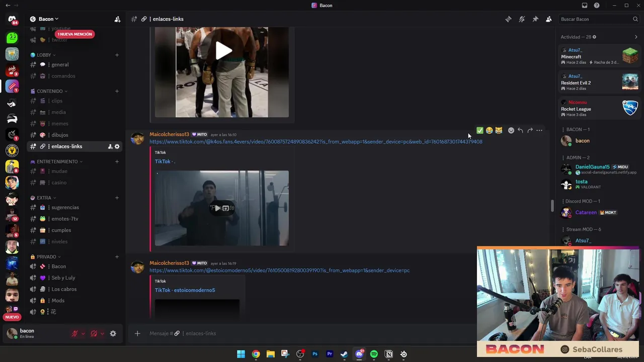Add channel to EXTRA with plus icon
The height and width of the screenshot is (362, 644).
coord(117,198)
